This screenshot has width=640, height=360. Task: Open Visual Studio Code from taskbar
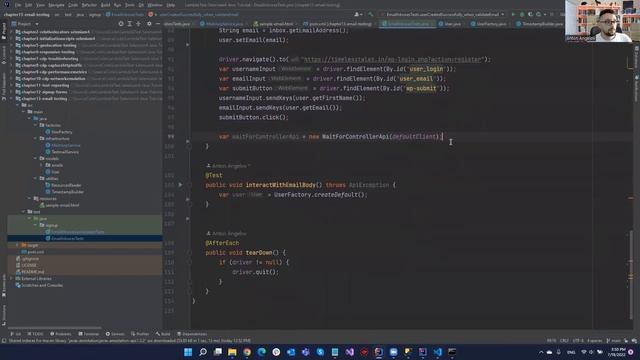438,352
